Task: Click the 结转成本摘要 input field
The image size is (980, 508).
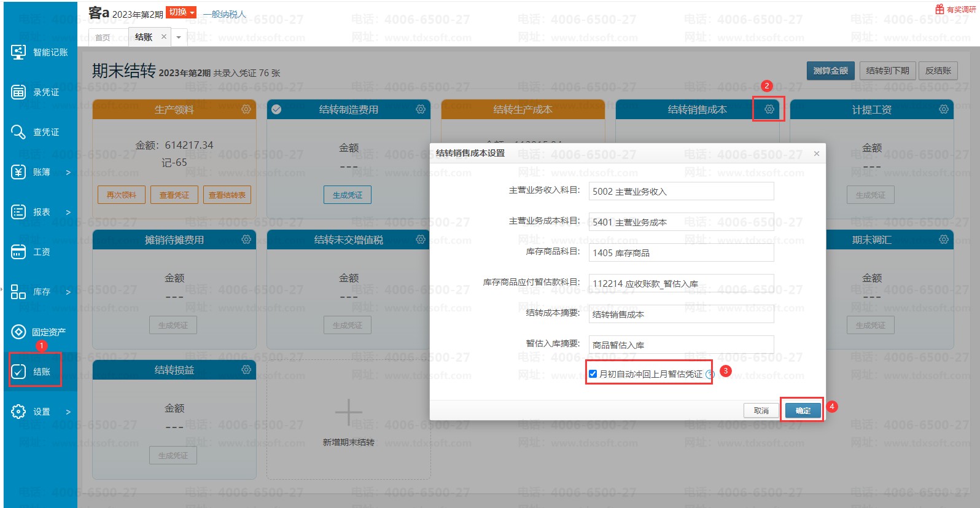Action: point(680,314)
